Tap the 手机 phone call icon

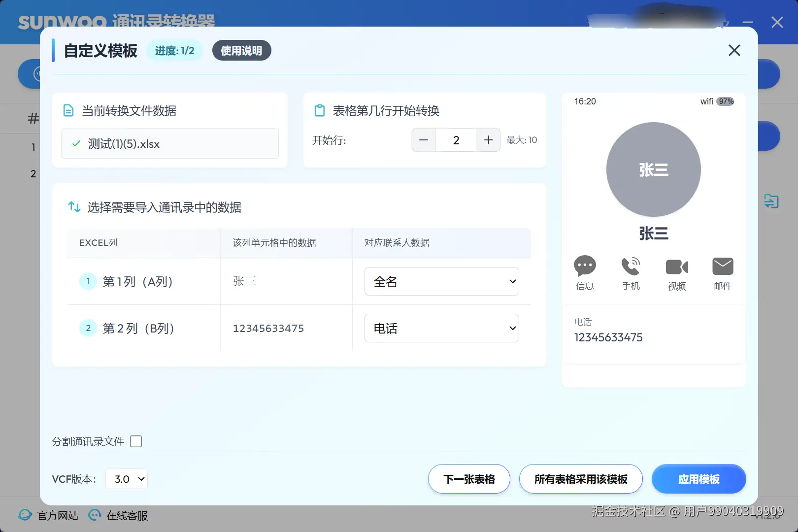[x=631, y=266]
